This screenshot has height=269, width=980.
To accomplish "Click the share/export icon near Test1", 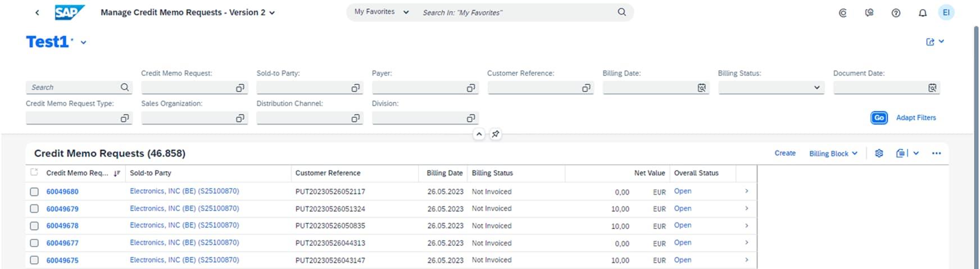I will pyautogui.click(x=930, y=42).
